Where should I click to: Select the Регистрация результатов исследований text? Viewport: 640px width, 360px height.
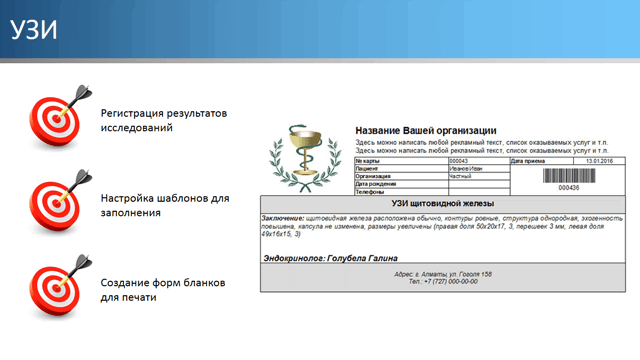point(164,120)
